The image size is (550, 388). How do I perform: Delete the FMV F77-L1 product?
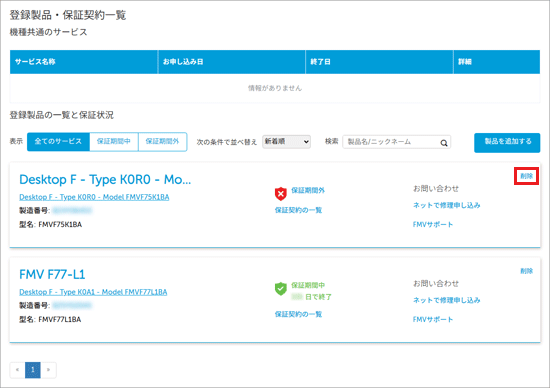526,271
